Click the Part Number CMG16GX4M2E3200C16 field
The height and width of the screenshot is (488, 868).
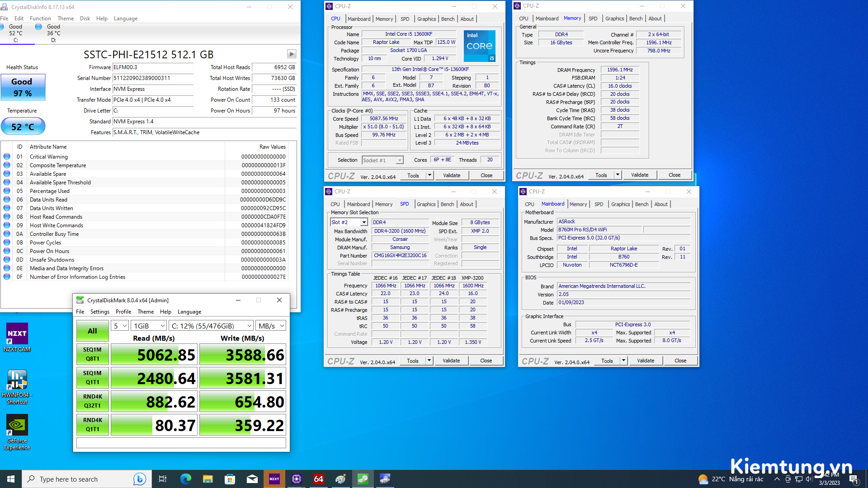coord(400,255)
